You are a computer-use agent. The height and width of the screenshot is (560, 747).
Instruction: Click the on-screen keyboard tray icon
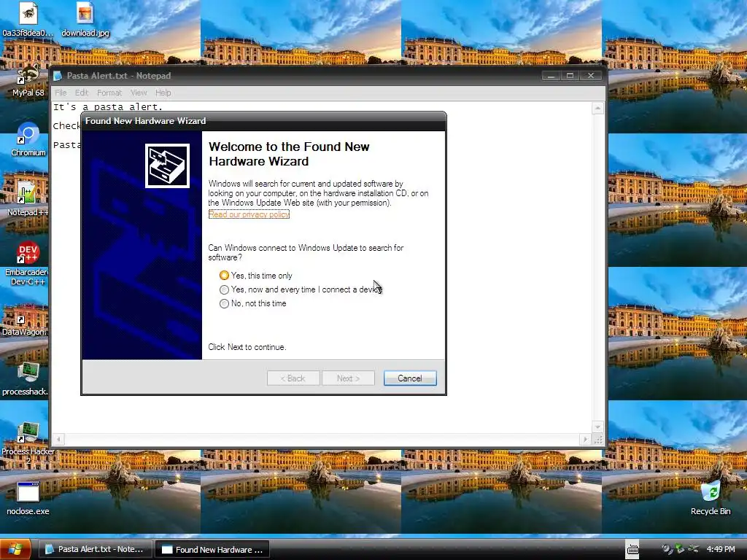point(632,549)
